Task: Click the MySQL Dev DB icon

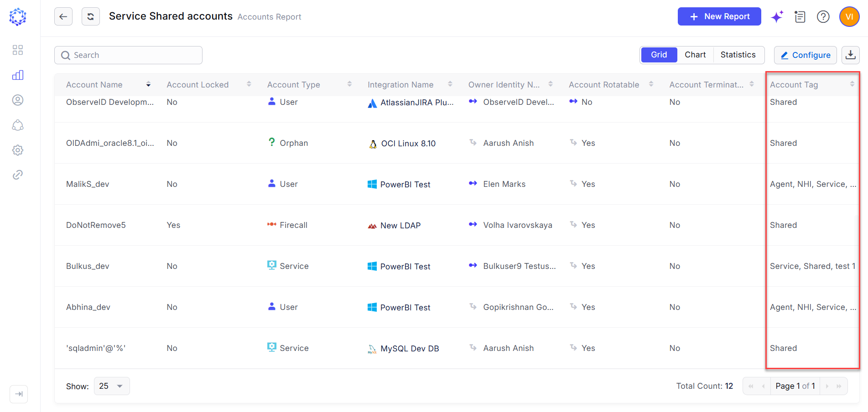Action: (x=372, y=349)
